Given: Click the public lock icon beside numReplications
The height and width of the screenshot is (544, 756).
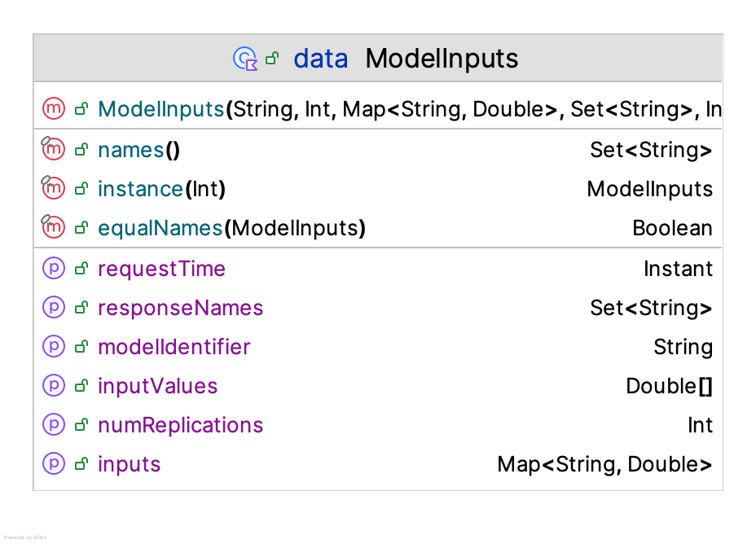Looking at the screenshot, I should click(81, 425).
